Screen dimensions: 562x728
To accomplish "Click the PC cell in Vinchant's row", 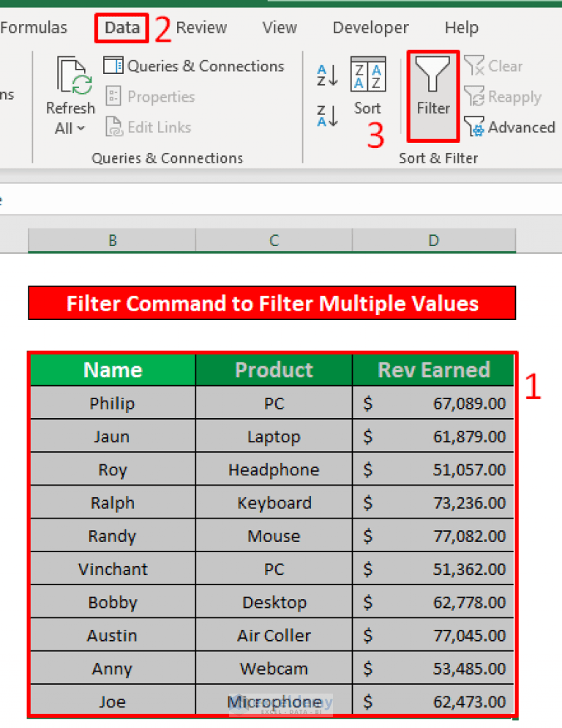I will pos(274,569).
